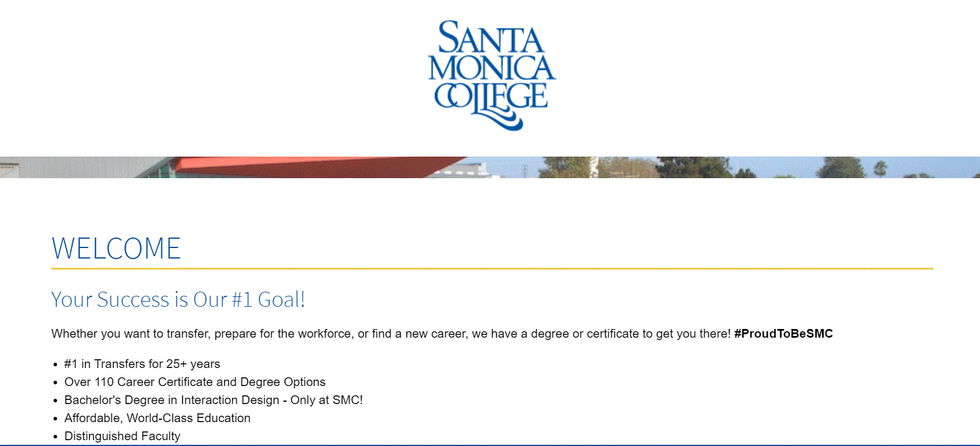Image resolution: width=980 pixels, height=446 pixels.
Task: Click the #ProudToBeSMC hashtag
Action: (783, 334)
